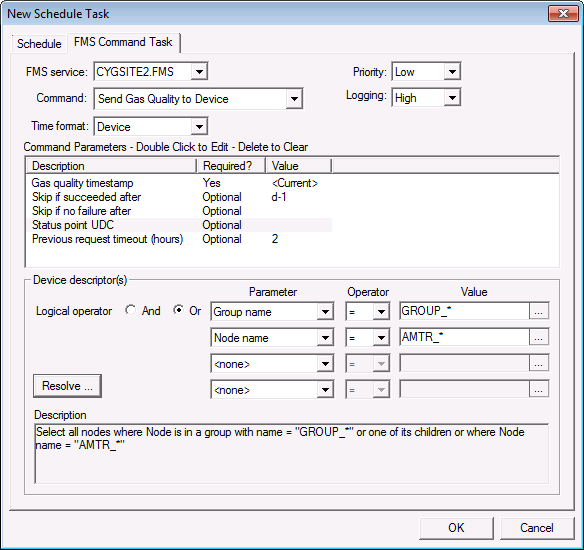Select the FMS Command Task tab
The width and height of the screenshot is (584, 550).
[x=123, y=42]
